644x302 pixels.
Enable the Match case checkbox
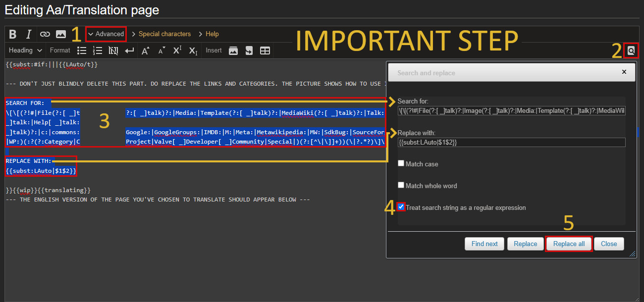[401, 163]
